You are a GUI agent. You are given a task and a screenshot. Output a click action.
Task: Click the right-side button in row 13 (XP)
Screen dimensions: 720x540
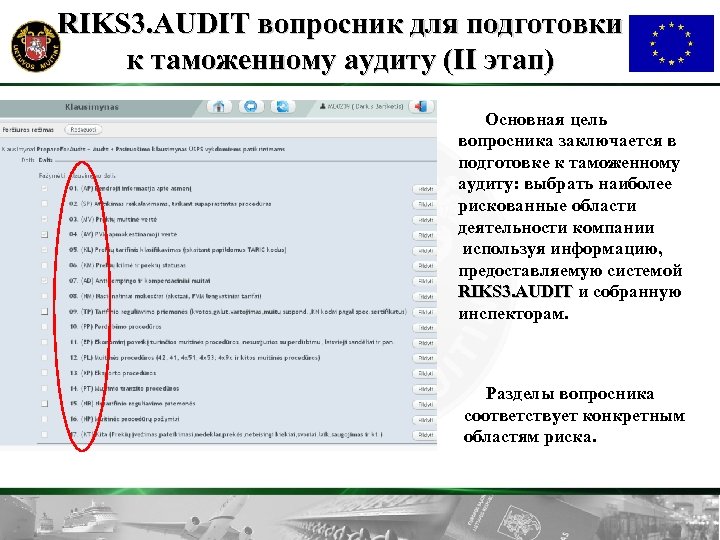(424, 374)
